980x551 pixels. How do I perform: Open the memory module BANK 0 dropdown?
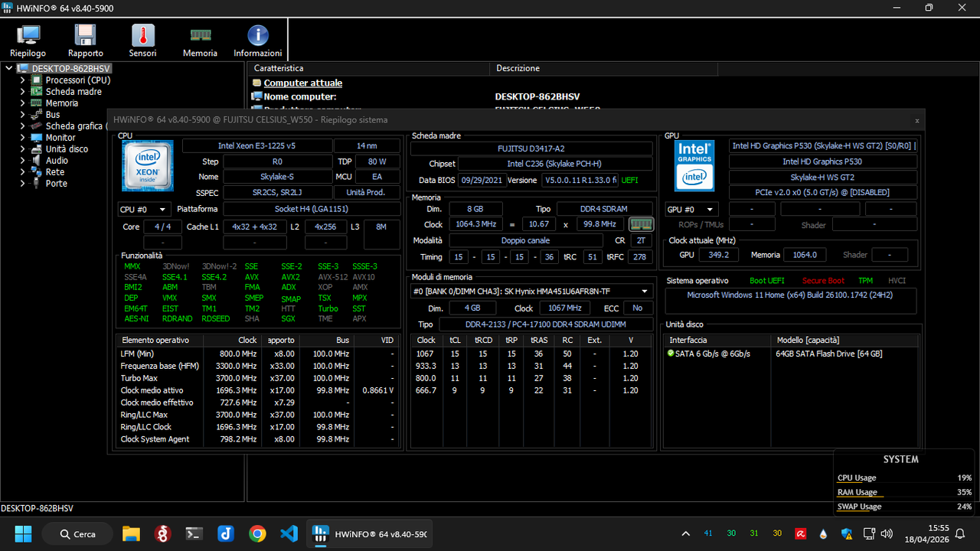(531, 292)
